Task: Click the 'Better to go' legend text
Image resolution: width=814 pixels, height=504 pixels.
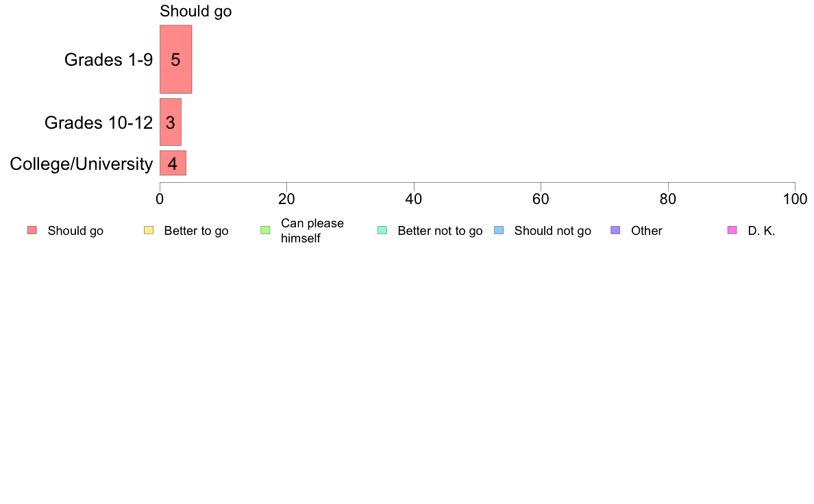Action: 196,231
